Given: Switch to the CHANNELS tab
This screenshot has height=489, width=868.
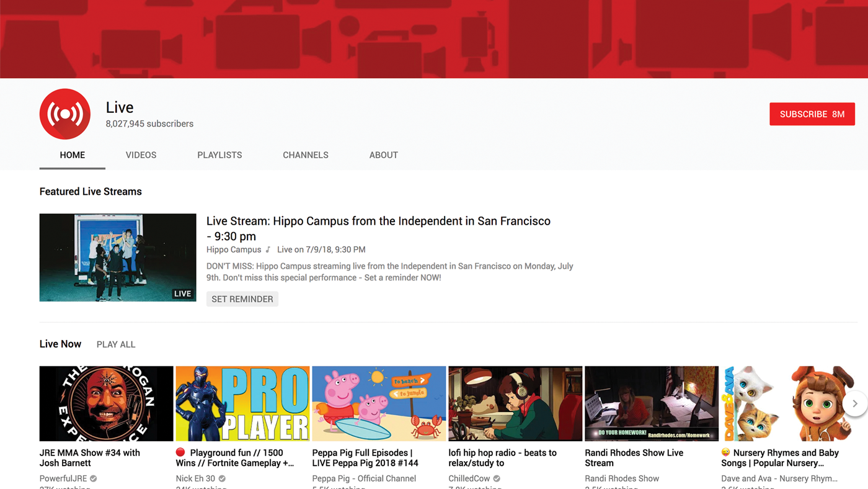Looking at the screenshot, I should click(x=306, y=155).
